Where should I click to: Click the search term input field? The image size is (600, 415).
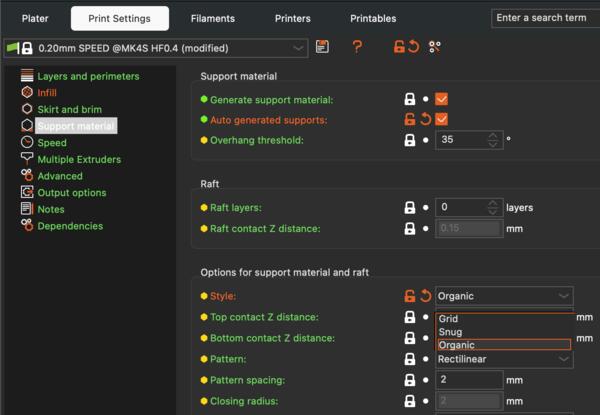tap(546, 18)
